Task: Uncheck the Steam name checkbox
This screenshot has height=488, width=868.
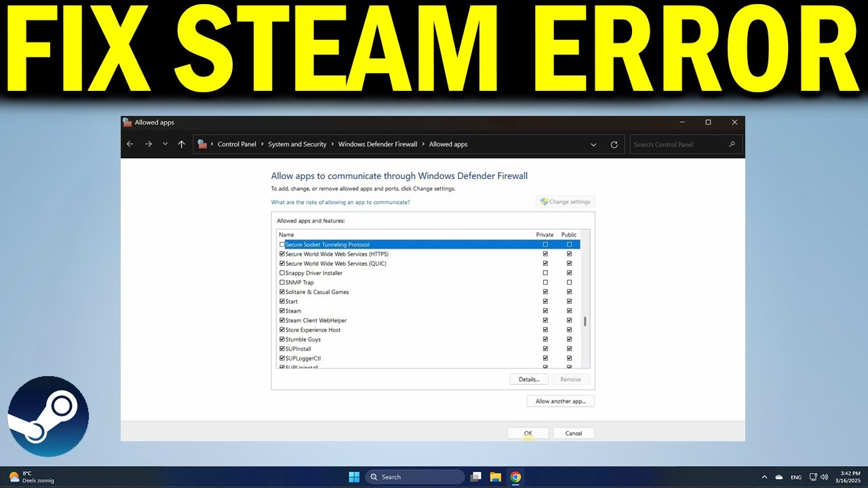Action: (x=282, y=311)
